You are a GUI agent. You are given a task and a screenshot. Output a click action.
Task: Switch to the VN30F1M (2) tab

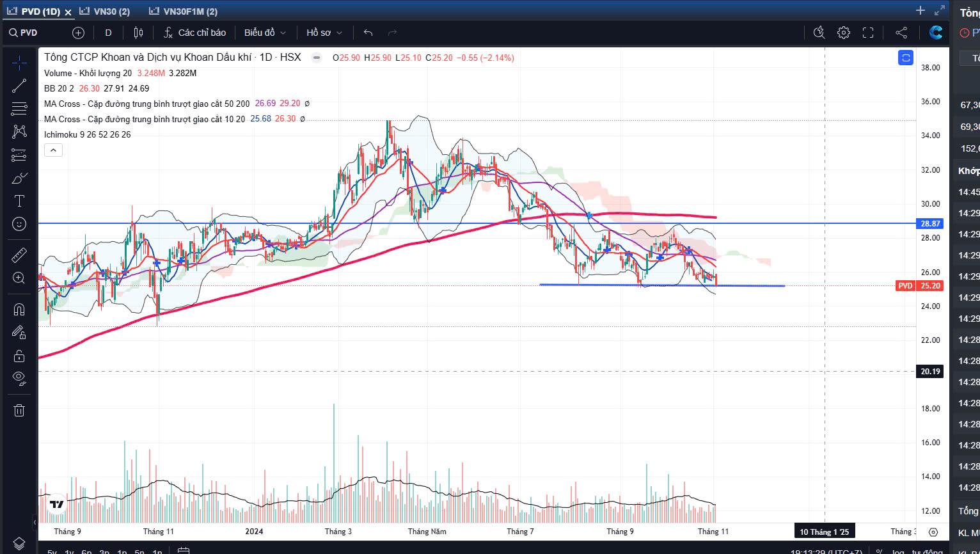point(183,12)
